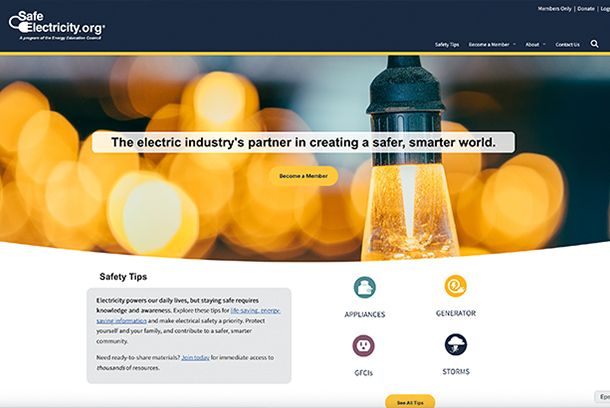This screenshot has width=610, height=408.
Task: Expand the Become a Member dropdown arrow
Action: pos(514,44)
